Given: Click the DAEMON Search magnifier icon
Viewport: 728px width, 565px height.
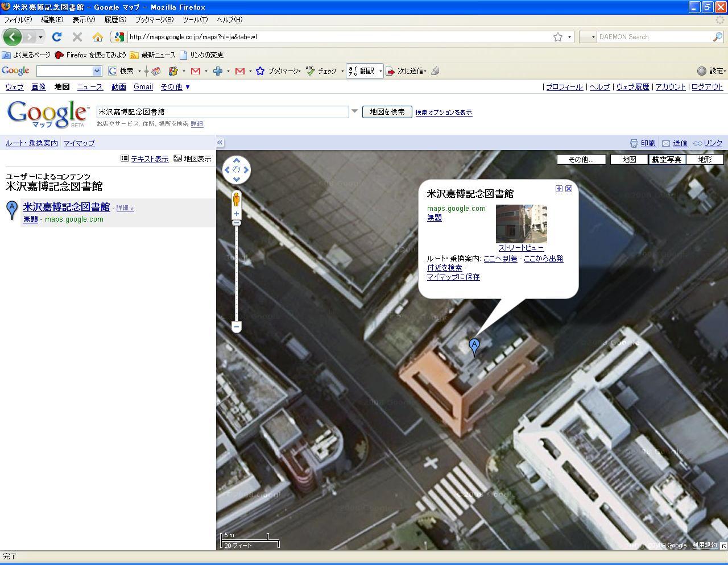Looking at the screenshot, I should click(x=718, y=37).
